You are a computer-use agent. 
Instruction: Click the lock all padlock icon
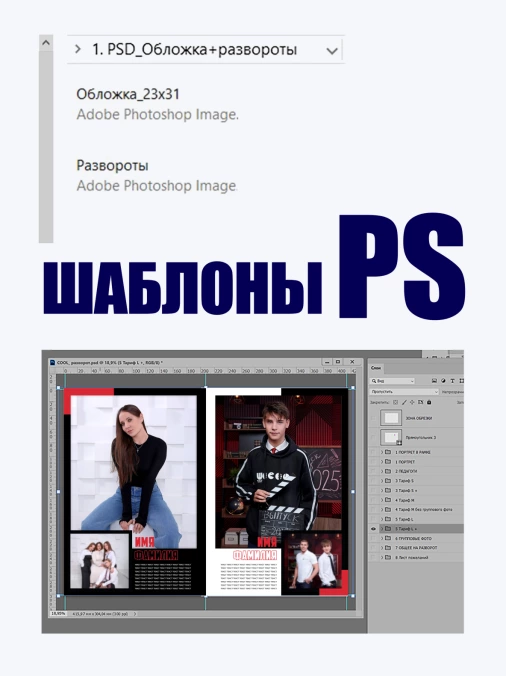point(429,402)
